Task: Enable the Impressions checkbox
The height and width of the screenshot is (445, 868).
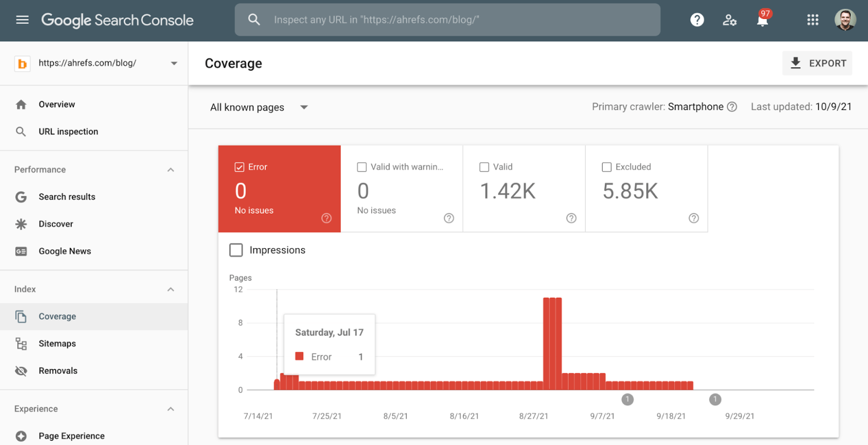Action: click(x=236, y=250)
